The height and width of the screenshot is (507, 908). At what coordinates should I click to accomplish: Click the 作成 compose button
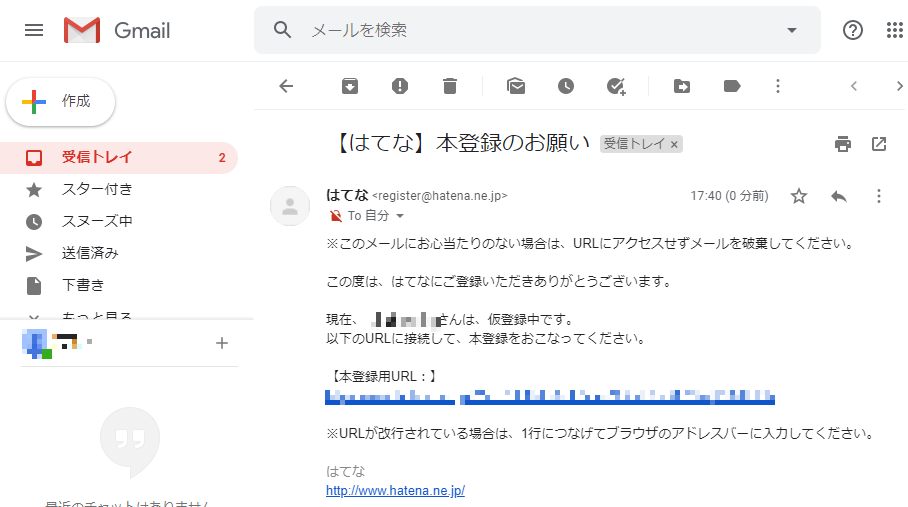[61, 101]
